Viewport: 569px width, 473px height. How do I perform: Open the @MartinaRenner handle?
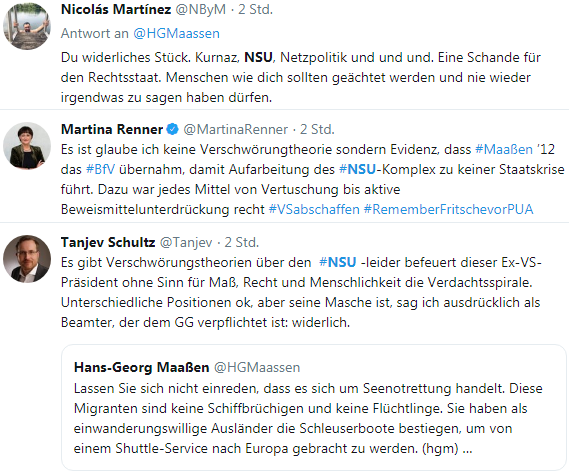pyautogui.click(x=236, y=129)
